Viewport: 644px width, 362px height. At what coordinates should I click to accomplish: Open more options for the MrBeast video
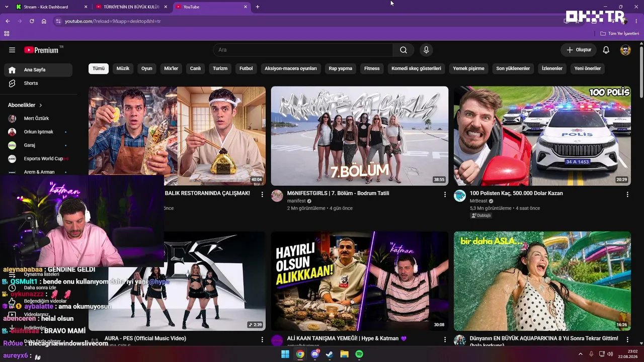click(x=627, y=194)
